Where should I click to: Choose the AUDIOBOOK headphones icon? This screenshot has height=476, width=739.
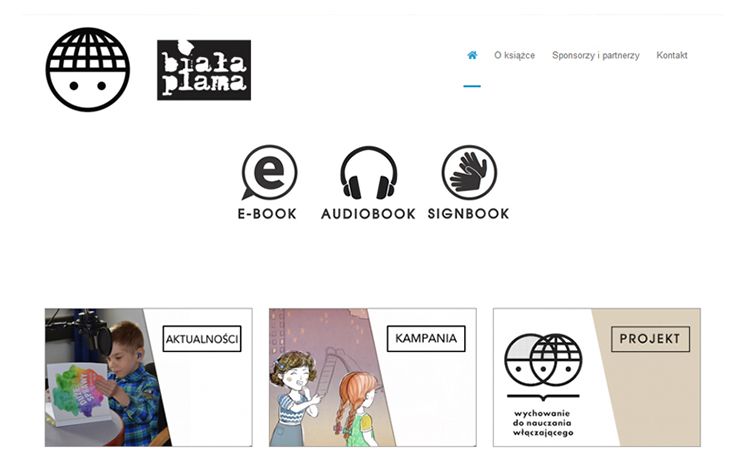[369, 172]
